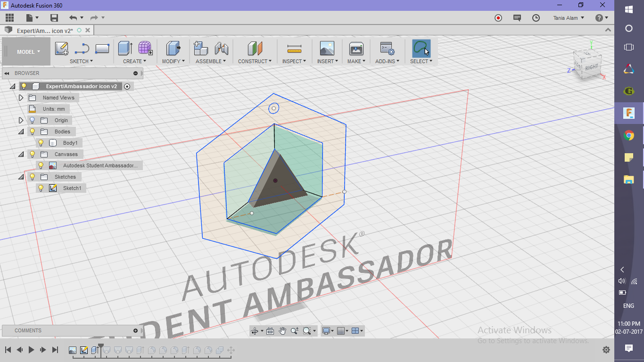Open timeline settings gear icon
The image size is (644, 362).
[x=606, y=350]
